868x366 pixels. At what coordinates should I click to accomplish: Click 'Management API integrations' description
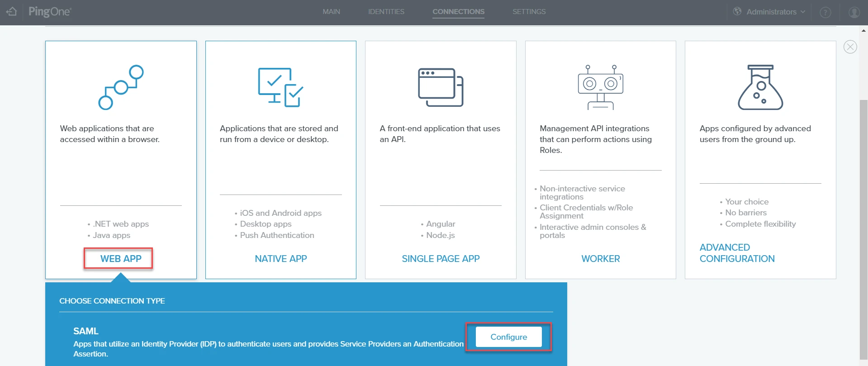(x=596, y=139)
